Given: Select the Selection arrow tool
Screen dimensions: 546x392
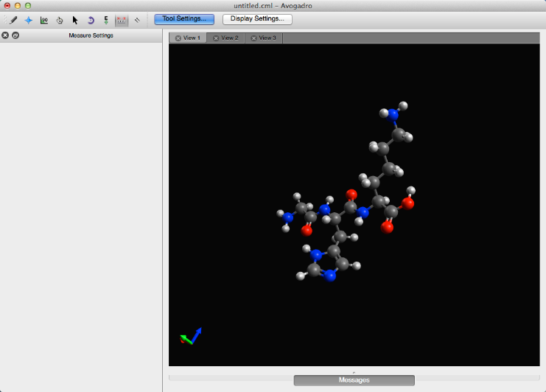Looking at the screenshot, I should click(75, 20).
